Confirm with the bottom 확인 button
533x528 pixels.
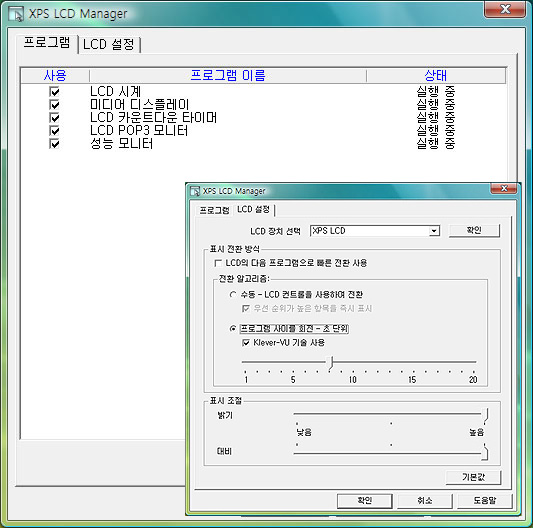tap(364, 500)
